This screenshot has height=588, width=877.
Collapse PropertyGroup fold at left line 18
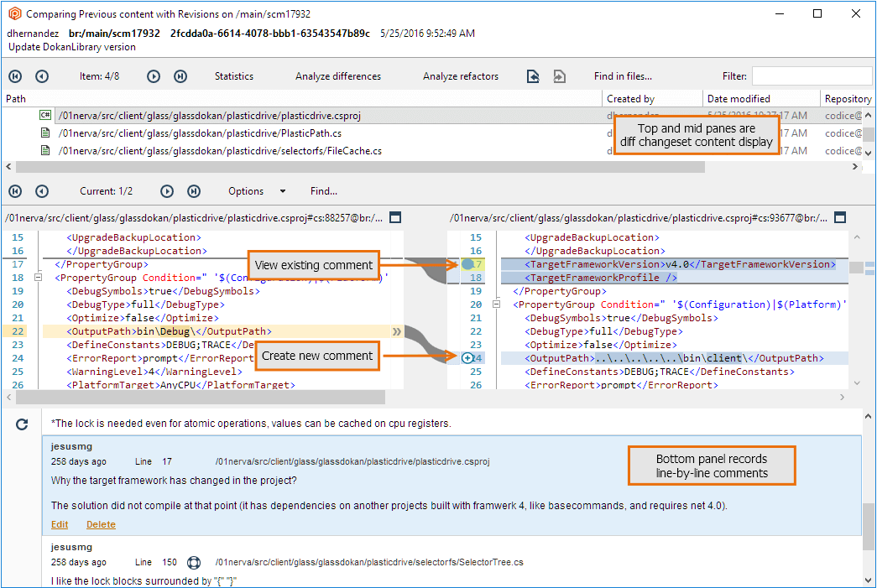point(38,278)
